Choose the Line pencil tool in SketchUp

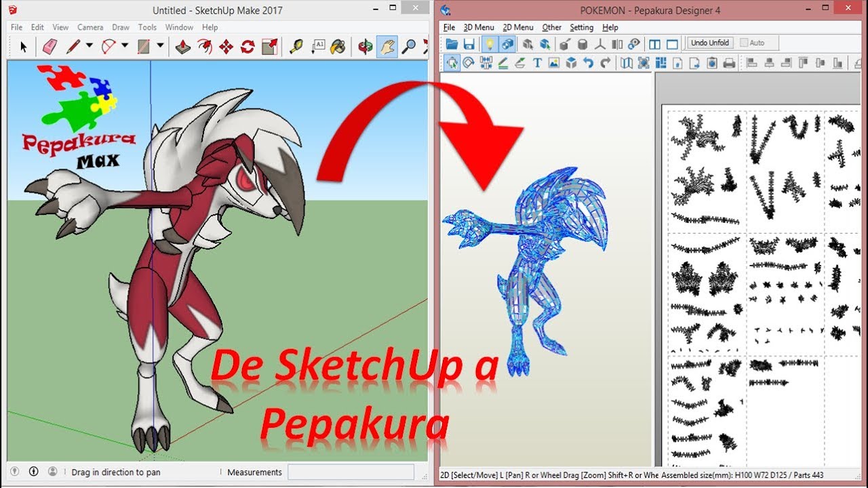tap(73, 47)
